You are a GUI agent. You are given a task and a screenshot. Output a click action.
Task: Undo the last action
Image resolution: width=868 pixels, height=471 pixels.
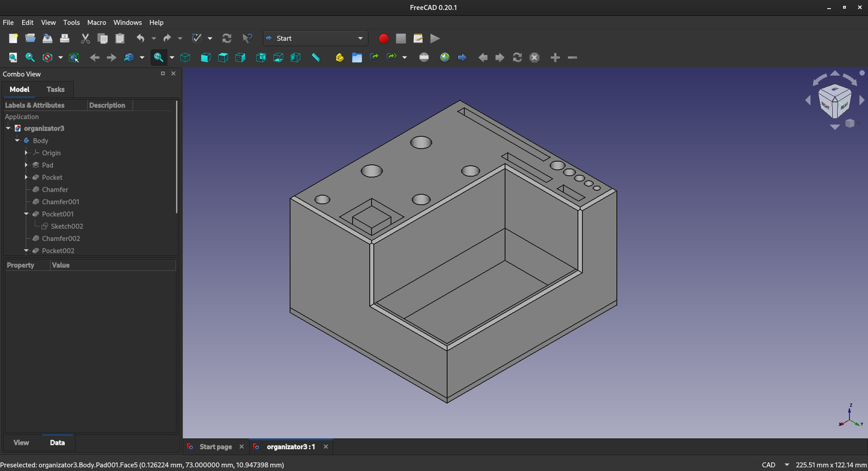[141, 38]
